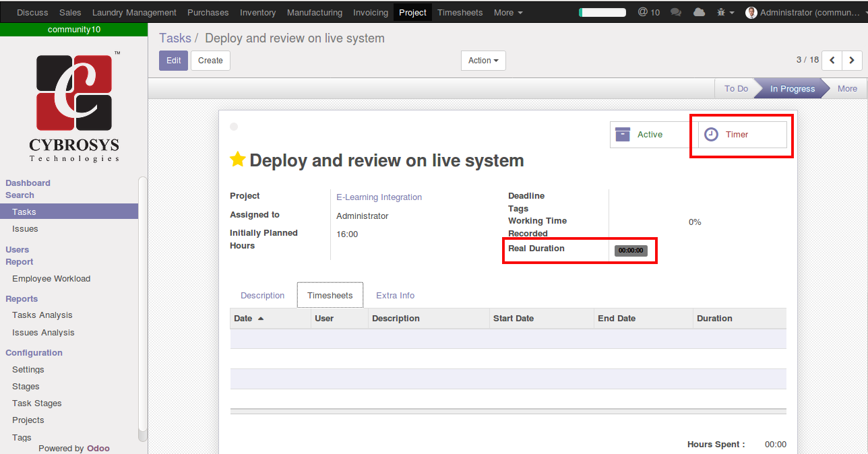Click the yellow priority star
868x454 pixels.
[237, 160]
